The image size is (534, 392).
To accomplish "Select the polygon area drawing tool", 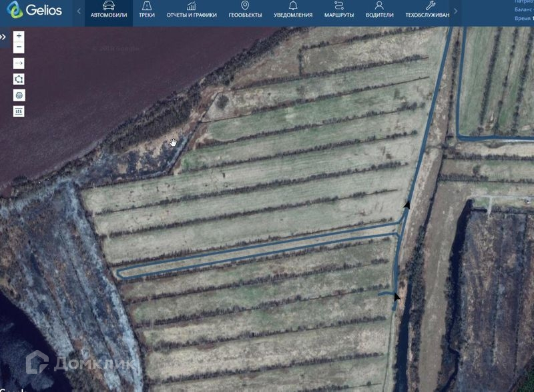I will tap(19, 79).
